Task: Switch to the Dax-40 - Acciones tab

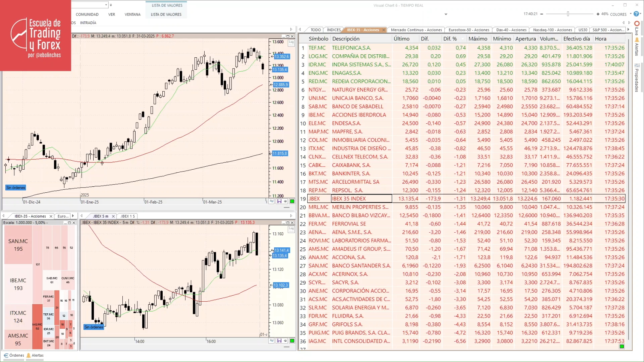Action: click(511, 29)
